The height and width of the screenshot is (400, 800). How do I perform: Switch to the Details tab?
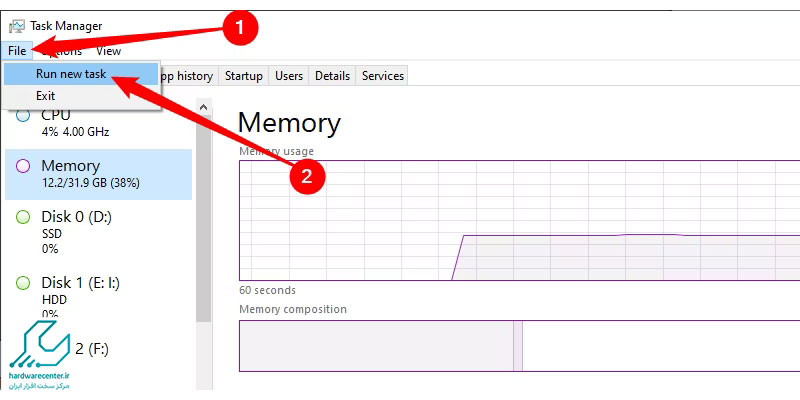click(332, 76)
